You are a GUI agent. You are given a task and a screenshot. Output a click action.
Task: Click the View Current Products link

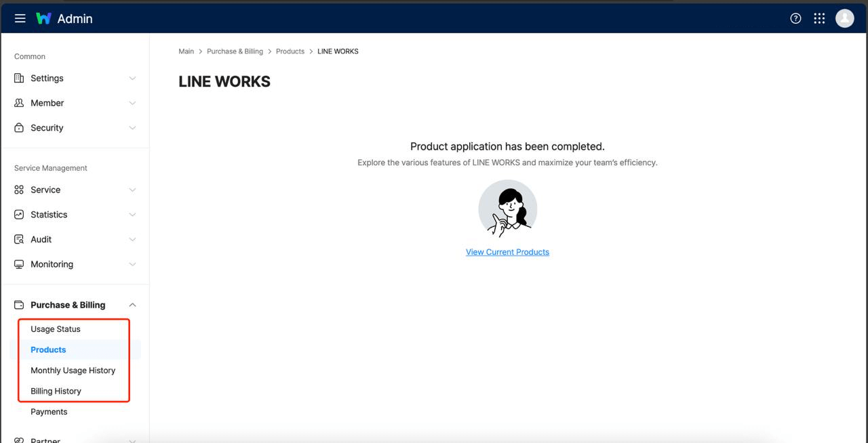[507, 252]
